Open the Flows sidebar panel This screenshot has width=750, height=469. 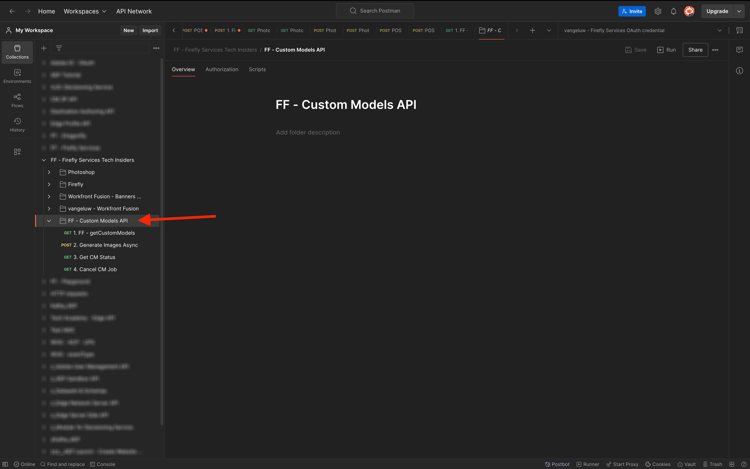[17, 100]
